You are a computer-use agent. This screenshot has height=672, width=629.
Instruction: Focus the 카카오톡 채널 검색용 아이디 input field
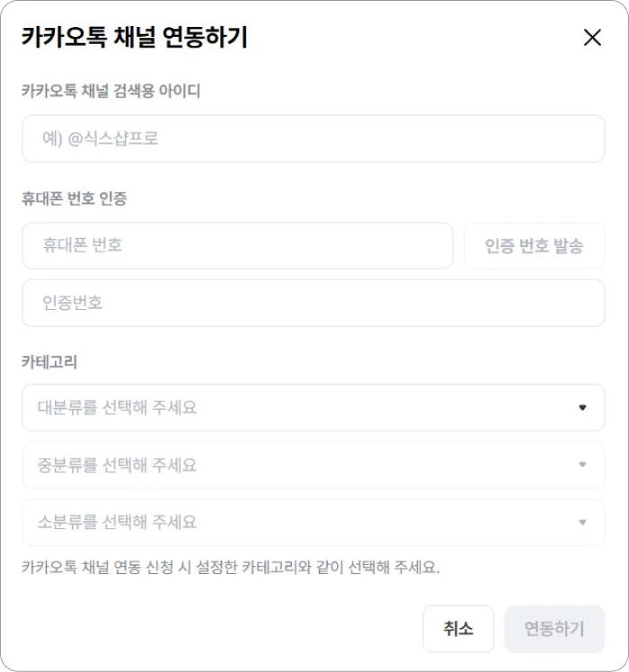(x=313, y=138)
